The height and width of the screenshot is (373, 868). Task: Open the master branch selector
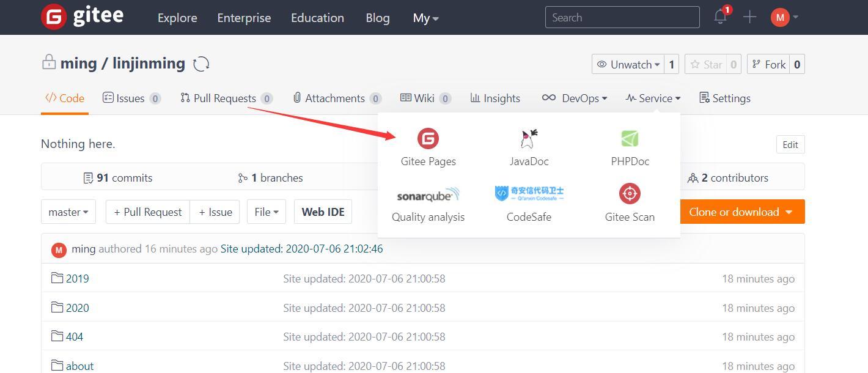[68, 212]
